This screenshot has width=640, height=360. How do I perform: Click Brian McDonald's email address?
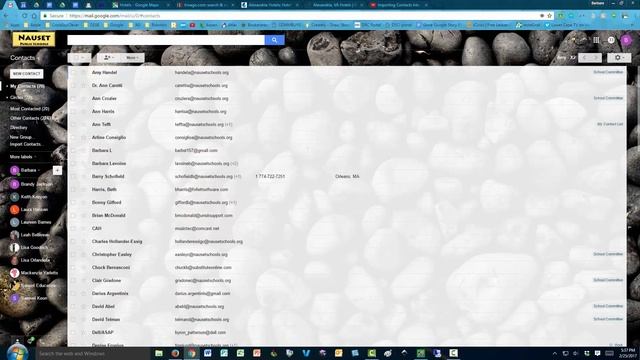coord(204,216)
